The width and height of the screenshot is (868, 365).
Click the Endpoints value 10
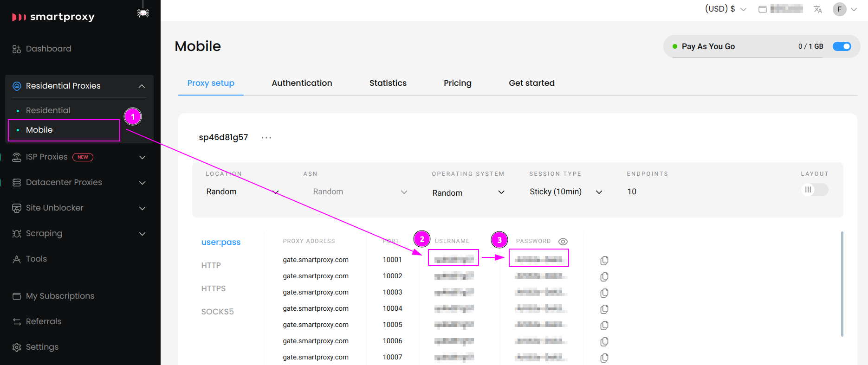(632, 192)
